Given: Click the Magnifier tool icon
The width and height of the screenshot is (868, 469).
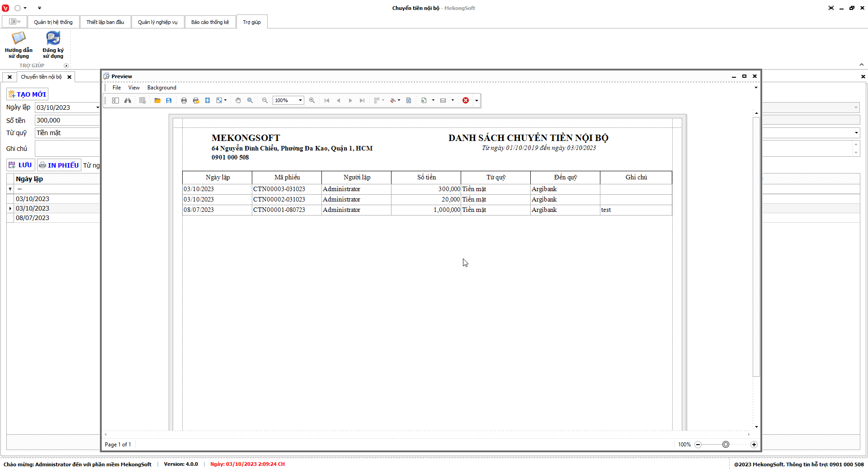Looking at the screenshot, I should 250,100.
